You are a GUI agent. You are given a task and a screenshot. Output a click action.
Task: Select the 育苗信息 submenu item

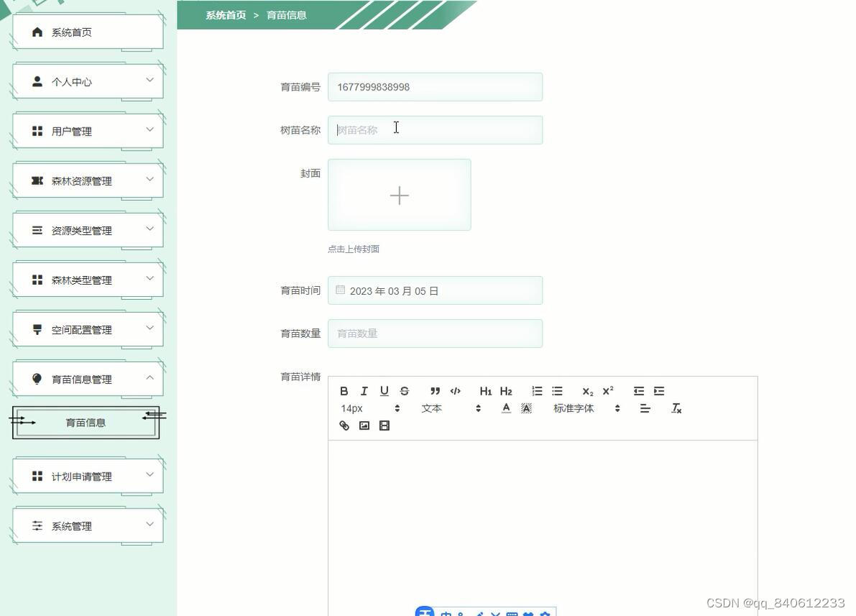click(x=86, y=423)
